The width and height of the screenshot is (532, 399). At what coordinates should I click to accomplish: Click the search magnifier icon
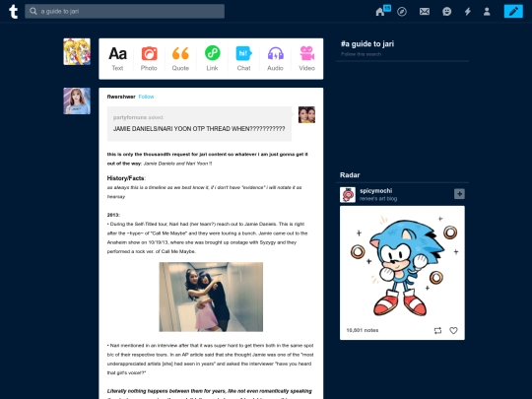33,11
